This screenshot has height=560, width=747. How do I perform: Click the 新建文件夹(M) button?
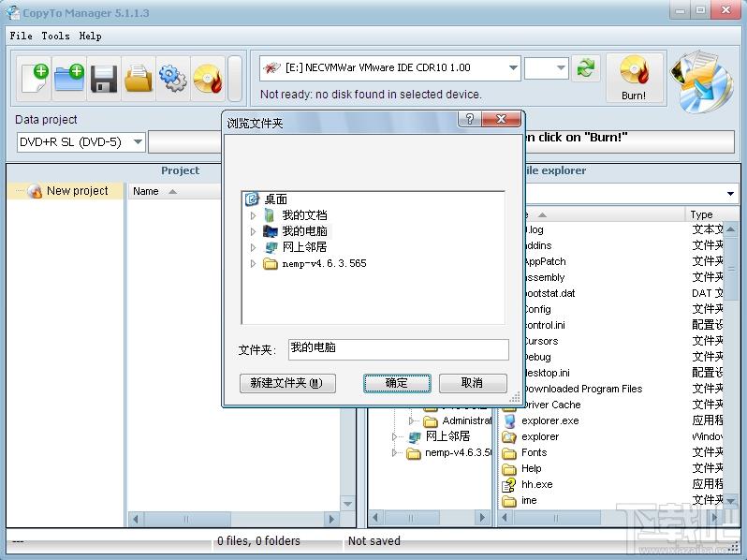click(x=287, y=383)
